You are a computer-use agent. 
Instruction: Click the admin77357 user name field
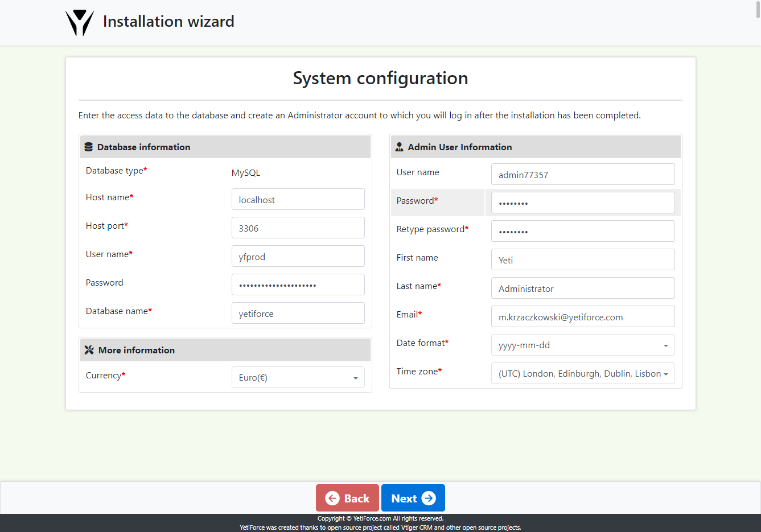click(x=583, y=174)
